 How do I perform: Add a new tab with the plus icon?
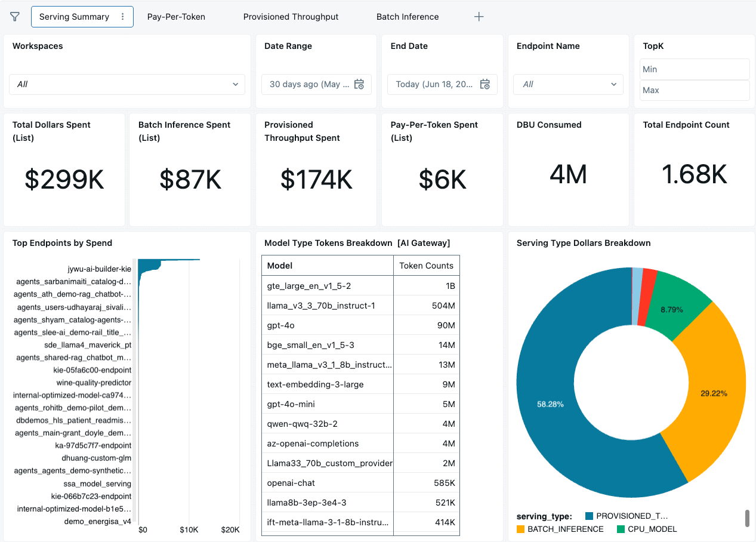479,17
